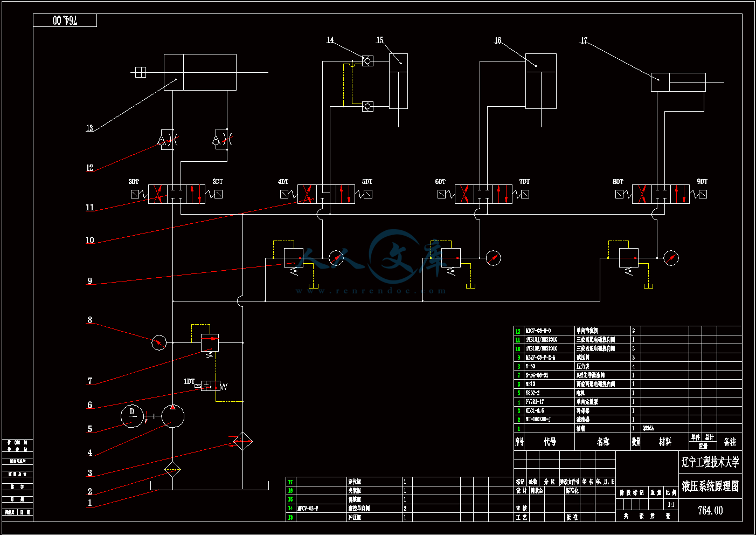Select the callout number 17 at the top
The width and height of the screenshot is (756, 535).
point(584,40)
